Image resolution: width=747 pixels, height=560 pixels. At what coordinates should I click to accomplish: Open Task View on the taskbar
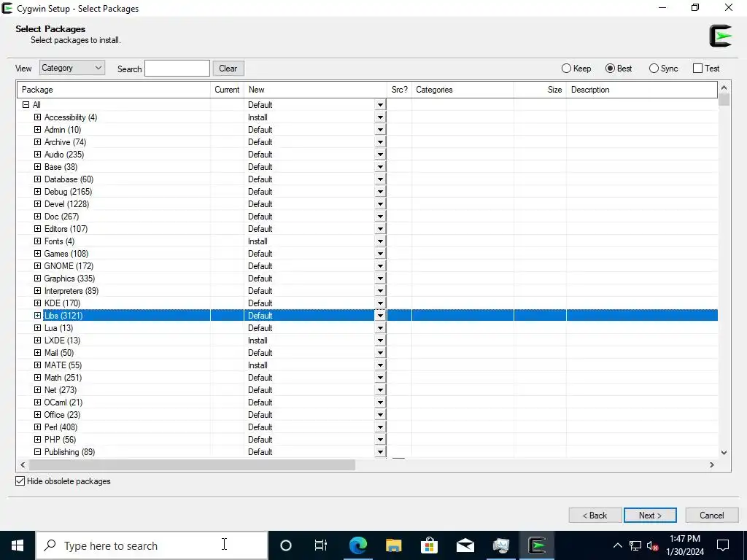point(321,545)
